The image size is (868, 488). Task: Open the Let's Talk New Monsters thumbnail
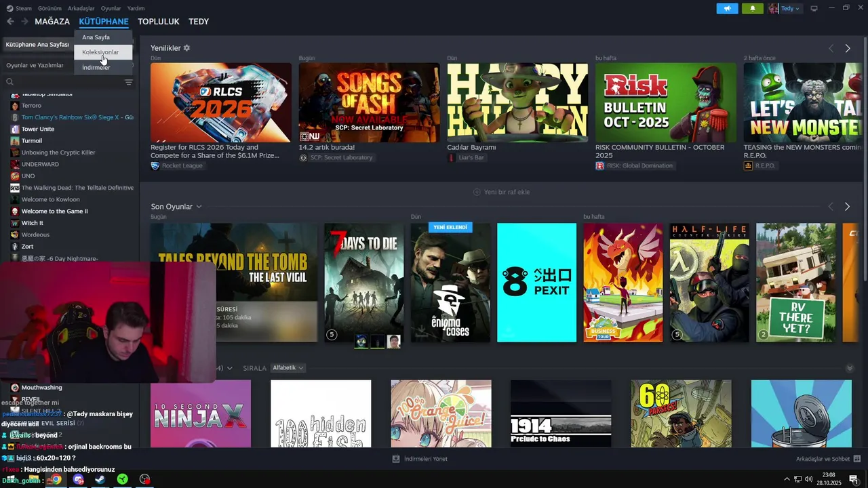coord(803,102)
